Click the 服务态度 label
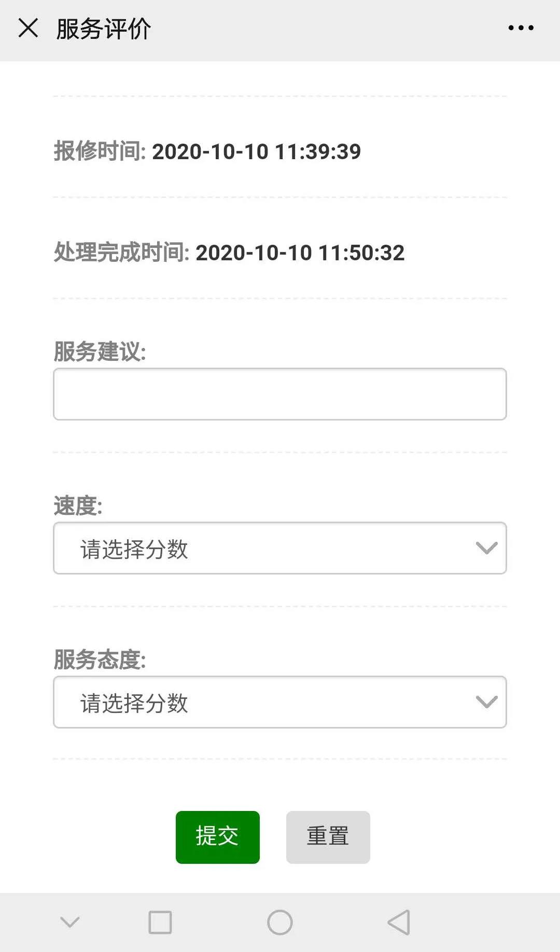This screenshot has width=560, height=952. (x=100, y=660)
